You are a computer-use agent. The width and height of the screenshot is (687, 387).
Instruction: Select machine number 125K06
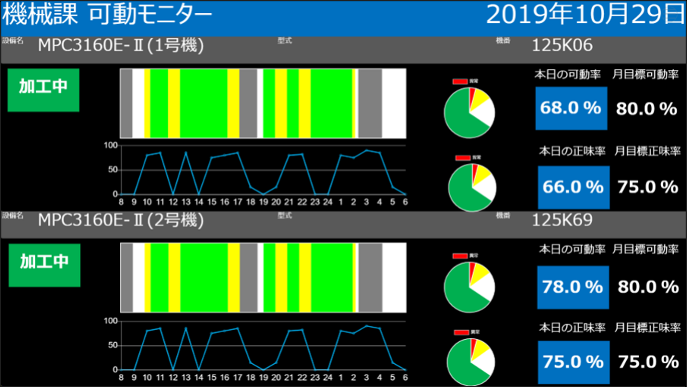point(562,46)
